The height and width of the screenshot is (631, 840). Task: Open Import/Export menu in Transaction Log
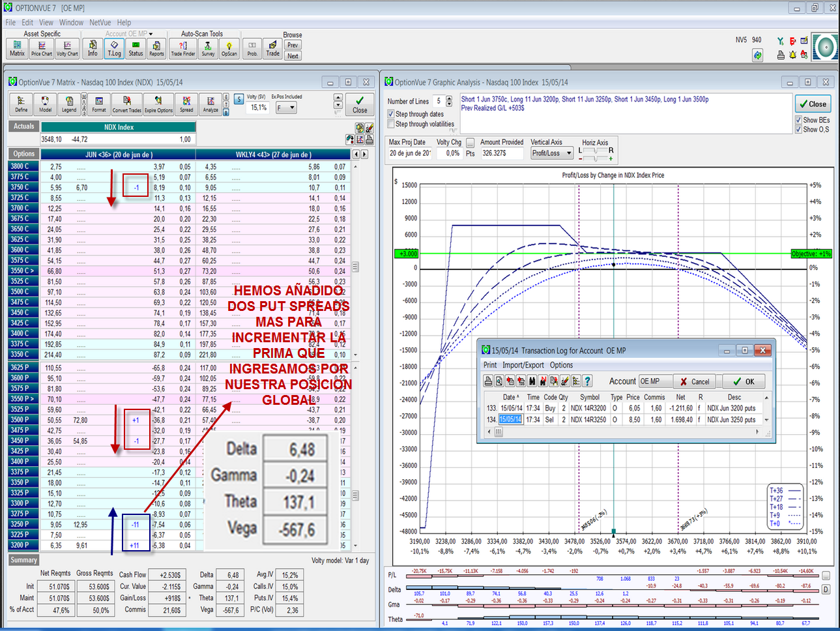[523, 365]
